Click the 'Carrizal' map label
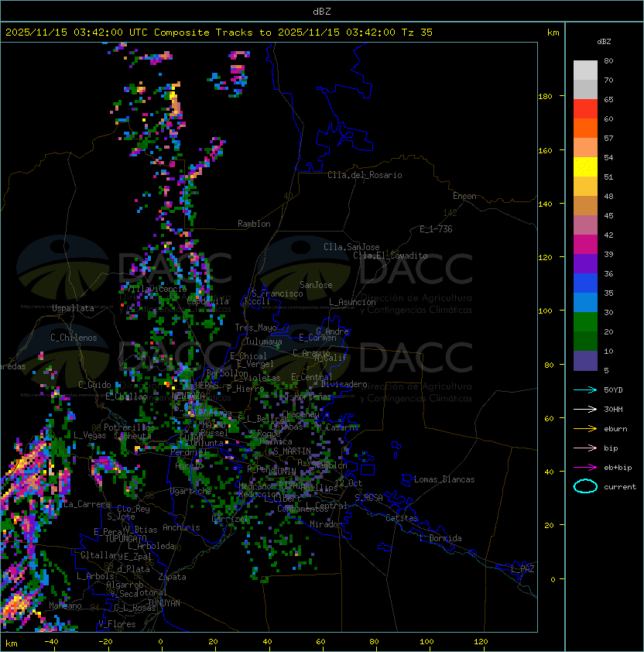 [x=230, y=519]
